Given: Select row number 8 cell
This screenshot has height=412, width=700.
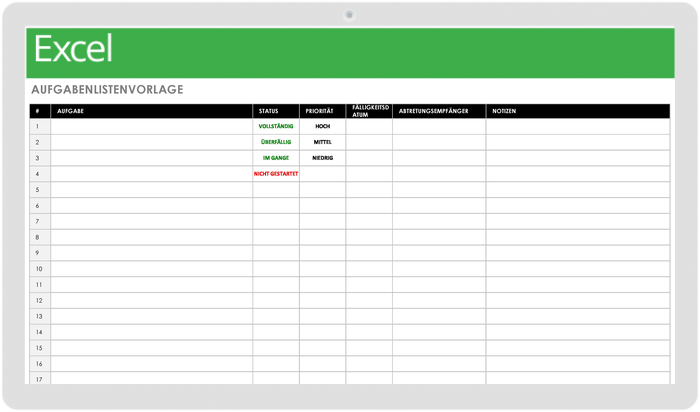Looking at the screenshot, I should coord(40,237).
